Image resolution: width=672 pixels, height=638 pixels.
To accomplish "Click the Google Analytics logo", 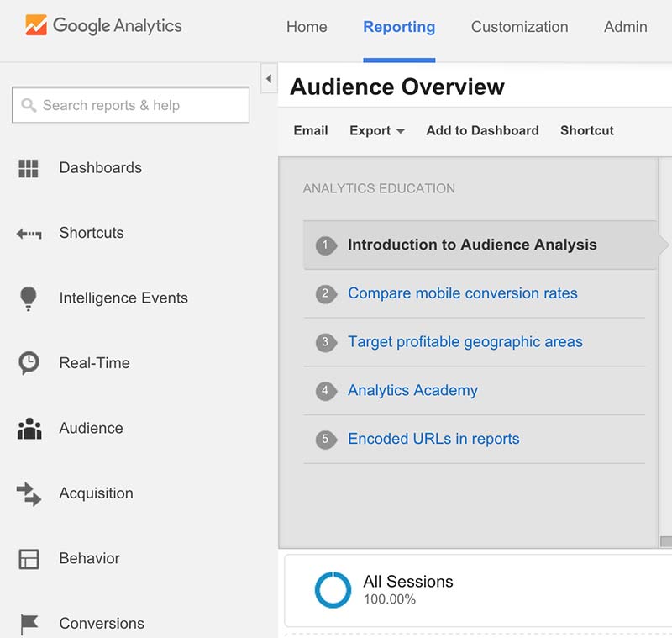I will pos(103,26).
